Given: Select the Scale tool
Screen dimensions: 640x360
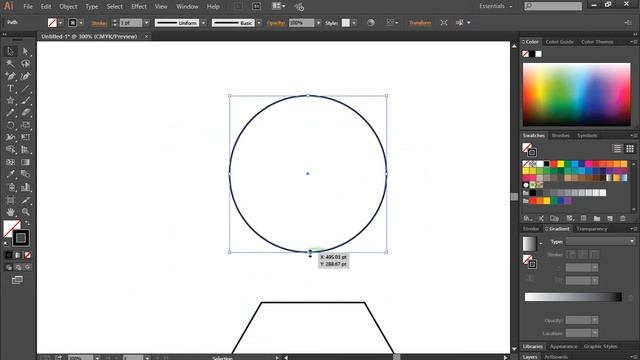Looking at the screenshot, I should click(x=25, y=125).
